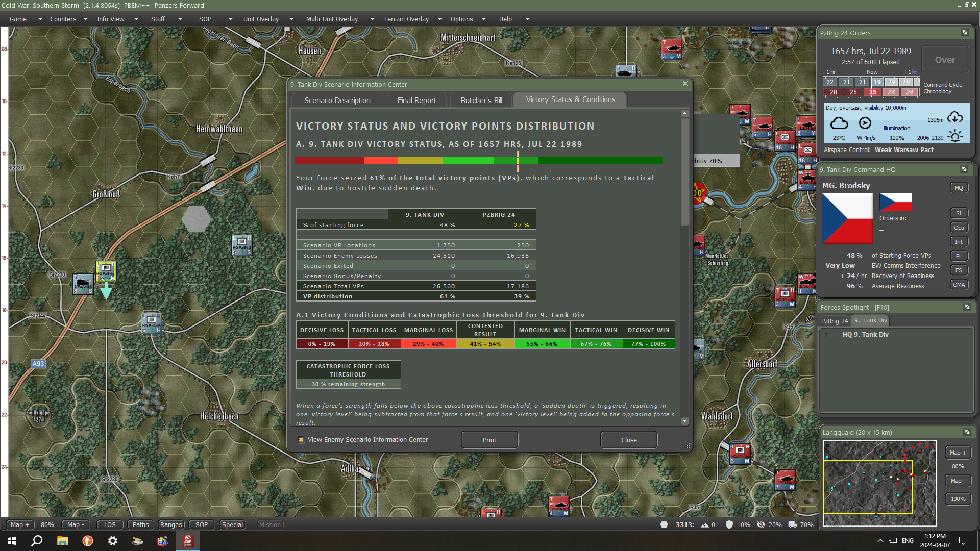Undock the Command HQ panel
Screen dimensions: 980x551
pyautogui.click(x=964, y=169)
